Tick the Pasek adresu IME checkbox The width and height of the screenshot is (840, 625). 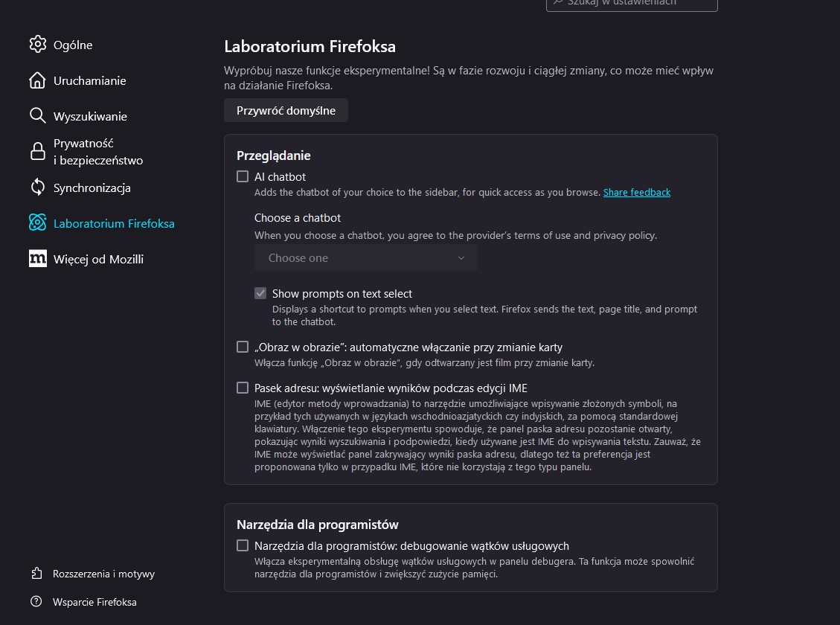click(243, 388)
